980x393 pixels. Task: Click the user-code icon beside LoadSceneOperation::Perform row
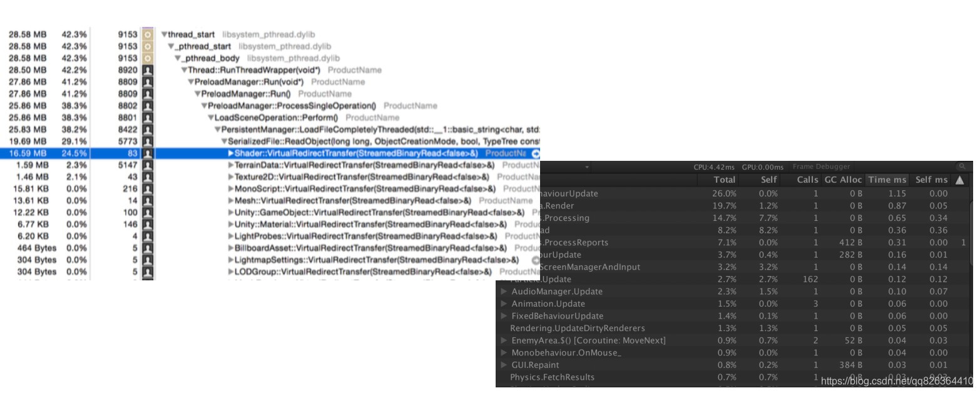click(148, 118)
